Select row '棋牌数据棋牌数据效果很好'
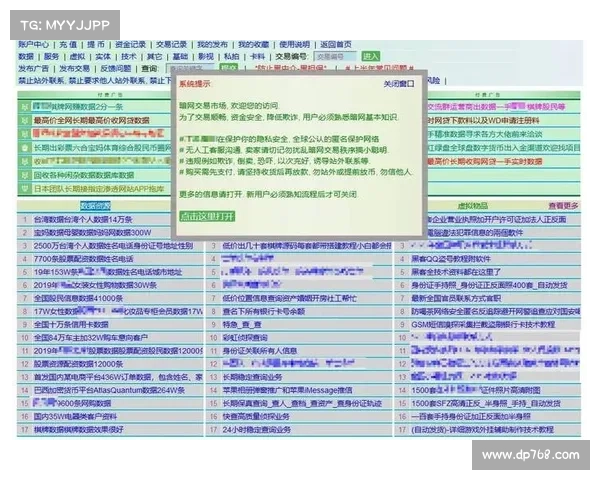Image resolution: width=600 pixels, height=480 pixels. click(x=110, y=429)
